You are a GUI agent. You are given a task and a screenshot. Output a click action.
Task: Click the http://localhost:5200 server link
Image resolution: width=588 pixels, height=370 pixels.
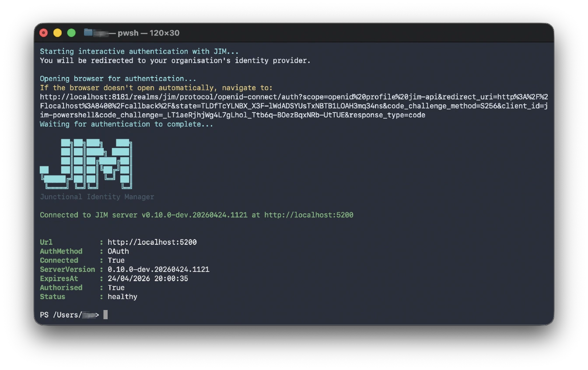click(308, 215)
